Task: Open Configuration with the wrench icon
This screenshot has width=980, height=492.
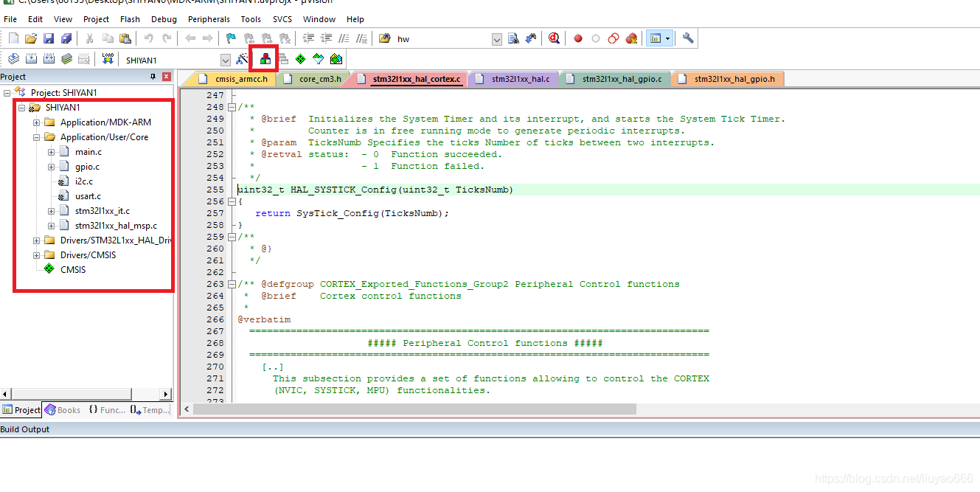Action: pos(688,38)
